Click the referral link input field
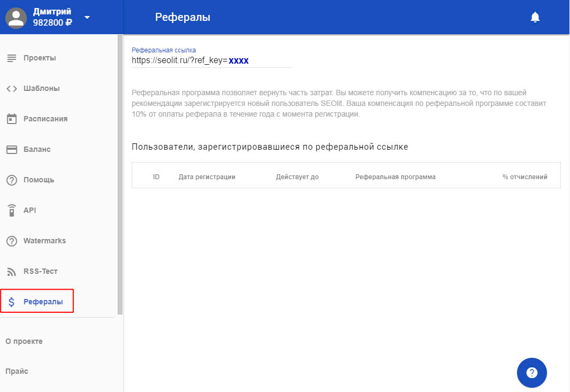The image size is (570, 392). 211,60
